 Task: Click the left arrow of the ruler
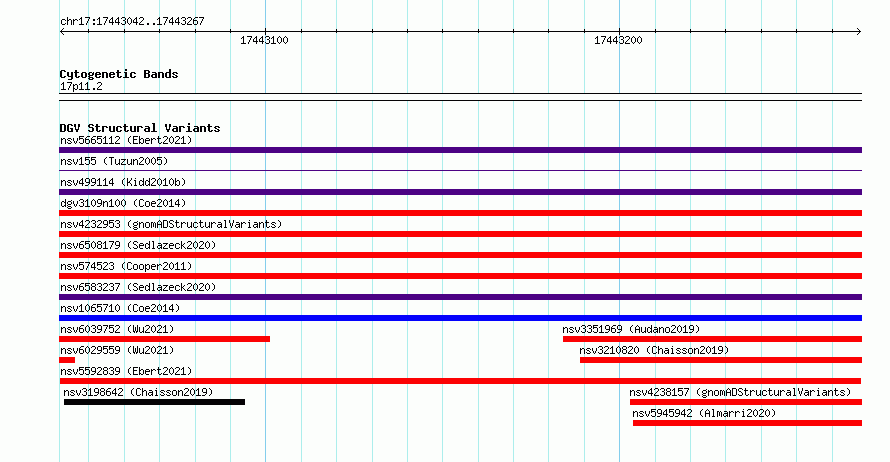coord(63,32)
